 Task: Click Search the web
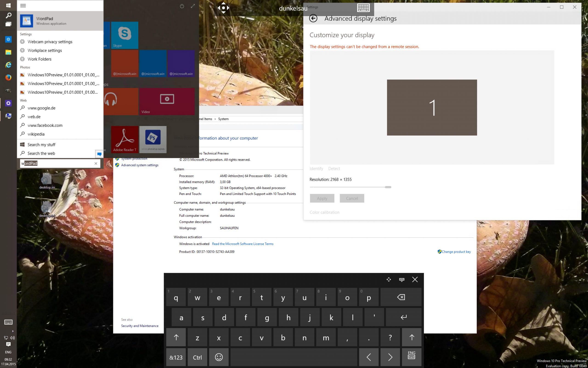tap(56, 153)
